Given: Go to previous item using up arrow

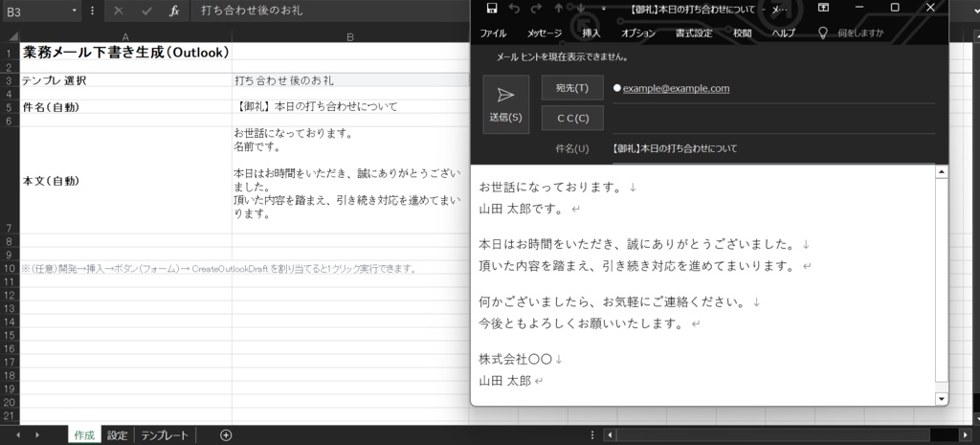Looking at the screenshot, I should point(559,8).
